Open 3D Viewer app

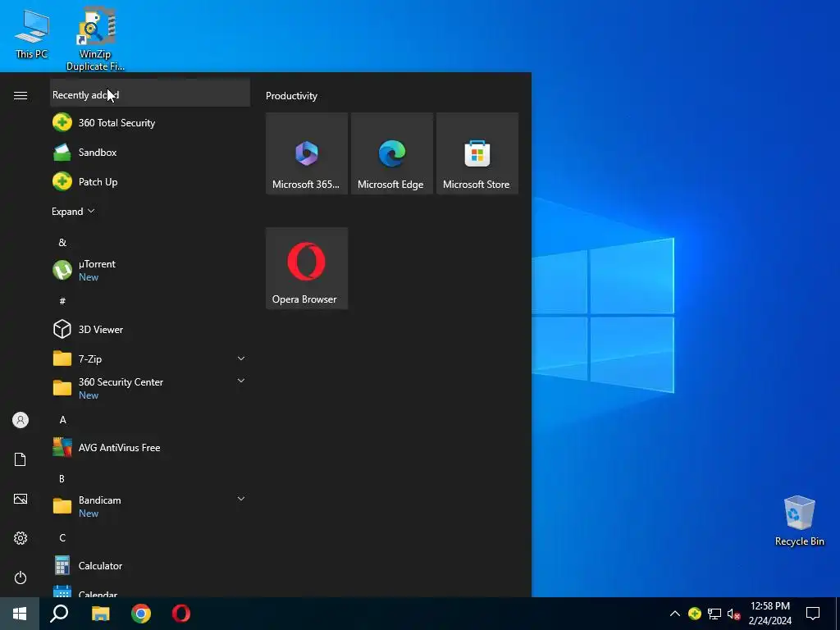pyautogui.click(x=150, y=329)
